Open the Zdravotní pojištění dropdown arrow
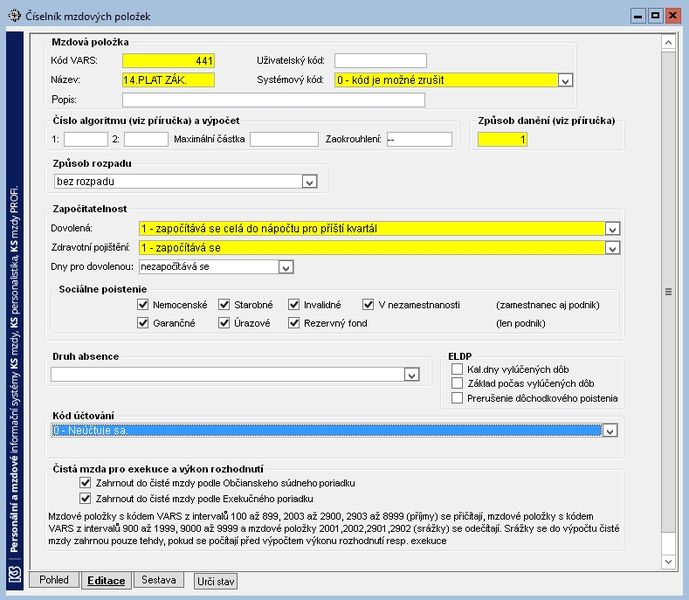The image size is (689, 600). pos(613,248)
